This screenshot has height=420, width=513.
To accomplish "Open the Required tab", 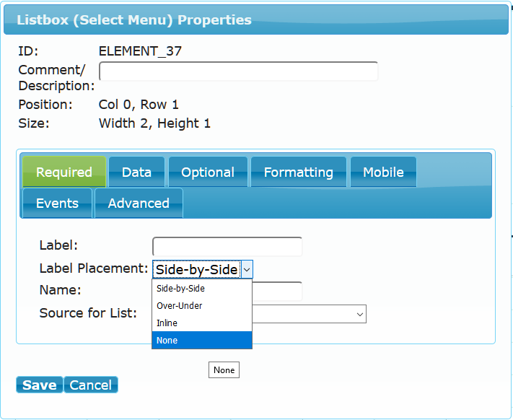I will [x=64, y=172].
